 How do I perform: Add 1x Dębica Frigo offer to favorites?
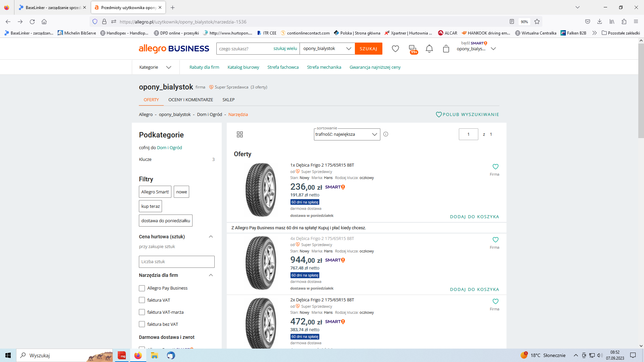click(x=495, y=167)
